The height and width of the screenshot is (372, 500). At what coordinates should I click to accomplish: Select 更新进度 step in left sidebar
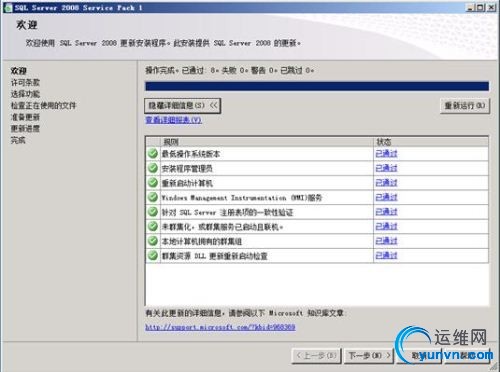tap(25, 129)
